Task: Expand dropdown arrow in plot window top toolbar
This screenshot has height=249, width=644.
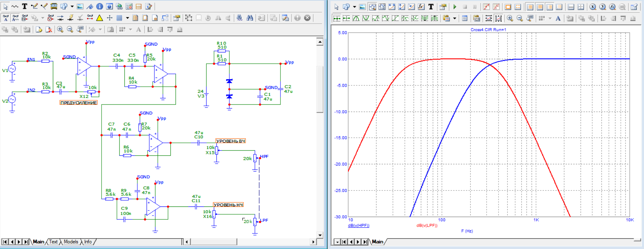Action: (x=354, y=7)
